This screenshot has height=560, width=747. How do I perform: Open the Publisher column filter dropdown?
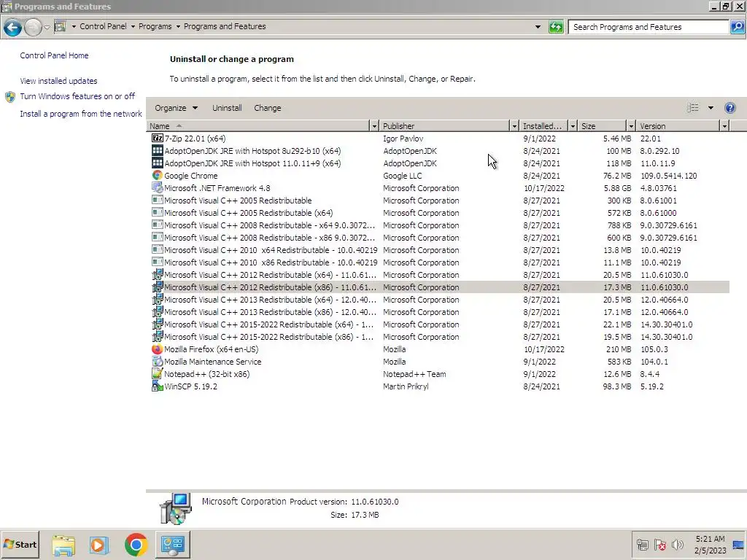click(x=514, y=126)
